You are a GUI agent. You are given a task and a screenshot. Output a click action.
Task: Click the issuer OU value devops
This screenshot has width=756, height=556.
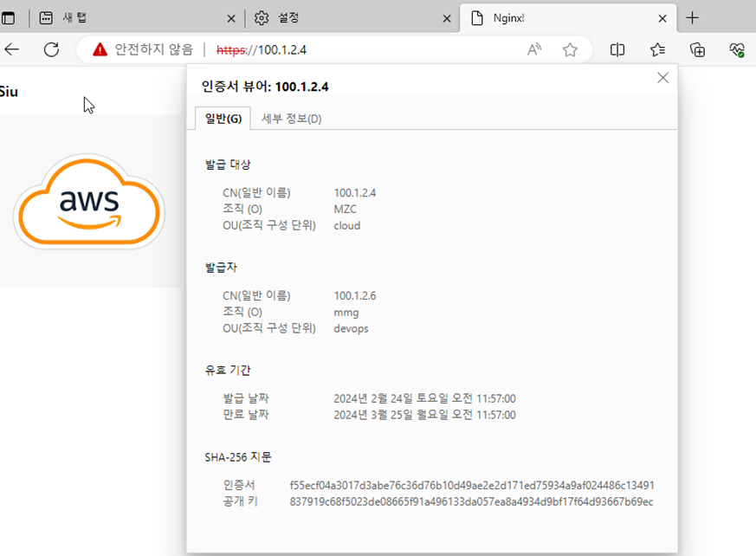click(x=351, y=328)
